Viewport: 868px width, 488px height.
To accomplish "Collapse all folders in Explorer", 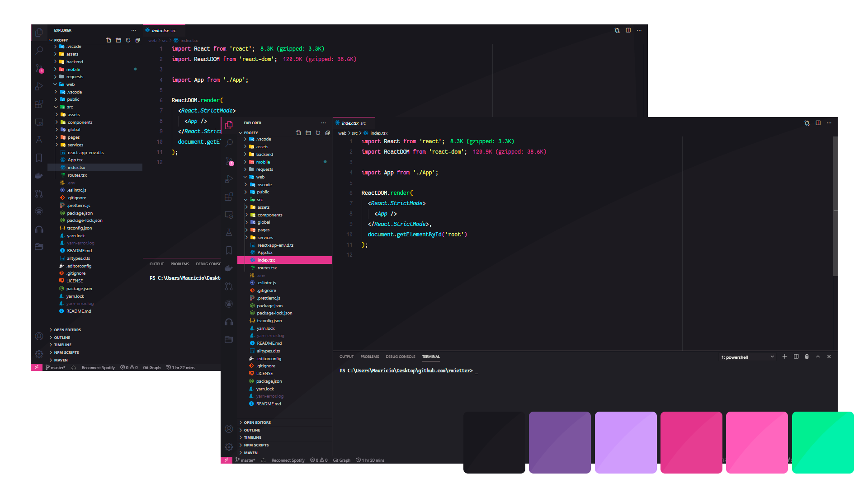I will pos(327,133).
